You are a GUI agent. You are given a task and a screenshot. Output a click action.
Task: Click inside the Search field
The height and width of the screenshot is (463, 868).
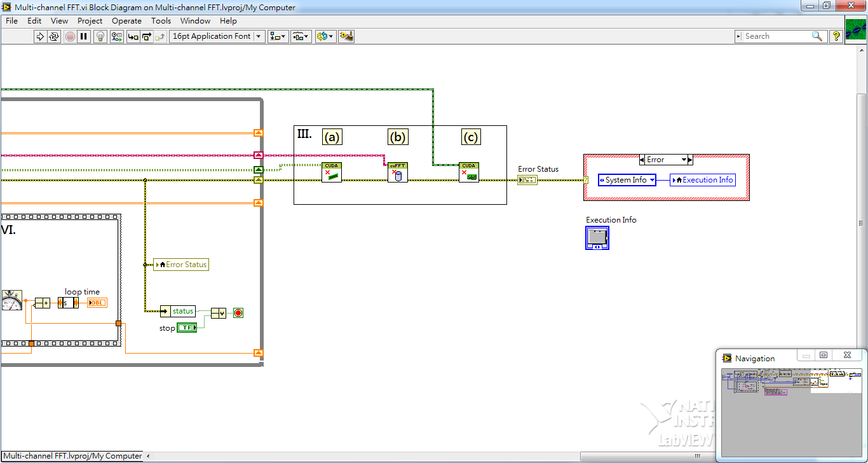point(772,36)
